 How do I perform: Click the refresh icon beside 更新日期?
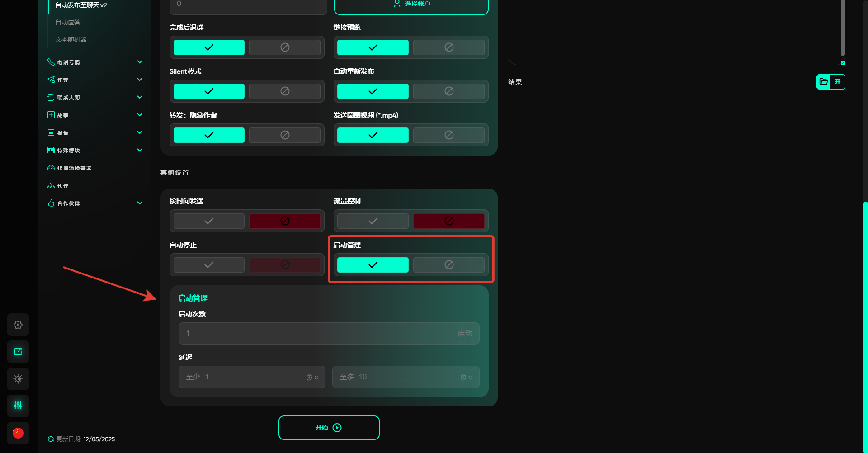pyautogui.click(x=51, y=439)
